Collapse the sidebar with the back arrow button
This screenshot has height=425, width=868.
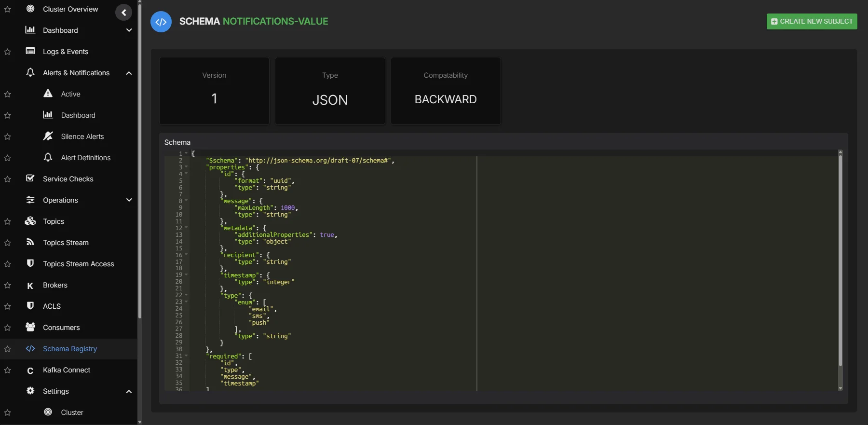(123, 13)
